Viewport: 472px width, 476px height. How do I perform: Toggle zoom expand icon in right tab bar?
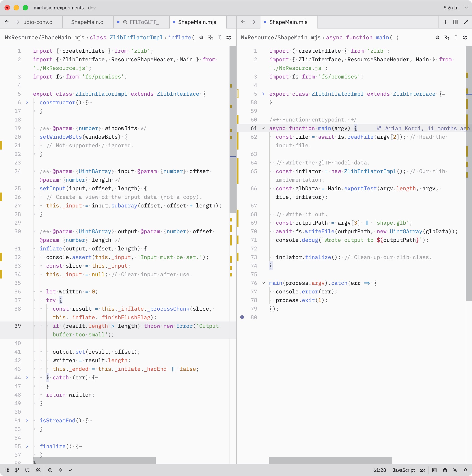coord(466,22)
